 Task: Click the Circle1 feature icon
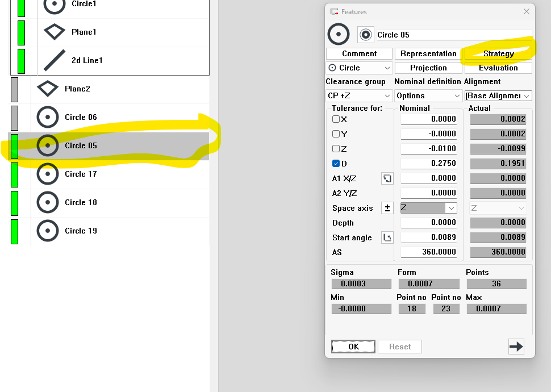[x=55, y=4]
